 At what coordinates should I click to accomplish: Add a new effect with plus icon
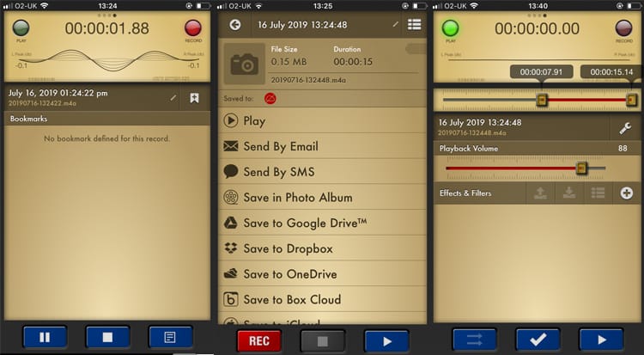click(627, 193)
